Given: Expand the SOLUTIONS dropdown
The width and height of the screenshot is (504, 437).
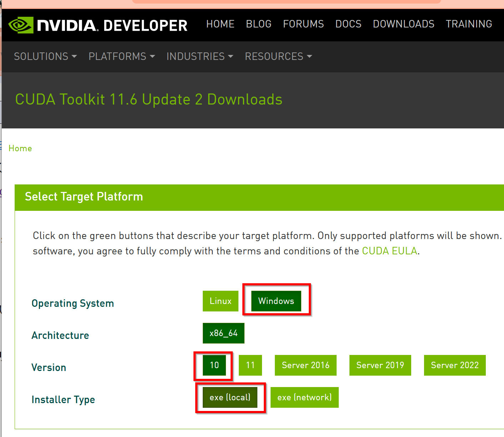Looking at the screenshot, I should pos(45,56).
